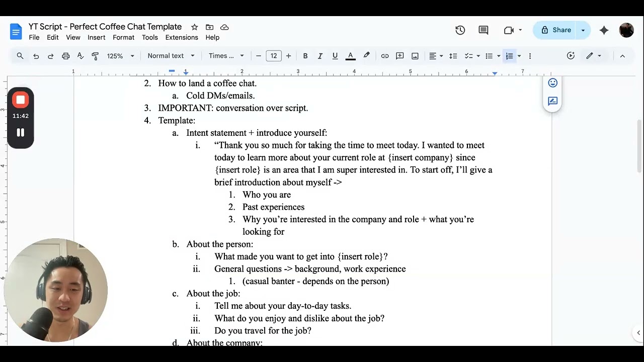Viewport: 644px width, 362px height.
Task: Add a comment from the toolbar
Action: (400, 56)
